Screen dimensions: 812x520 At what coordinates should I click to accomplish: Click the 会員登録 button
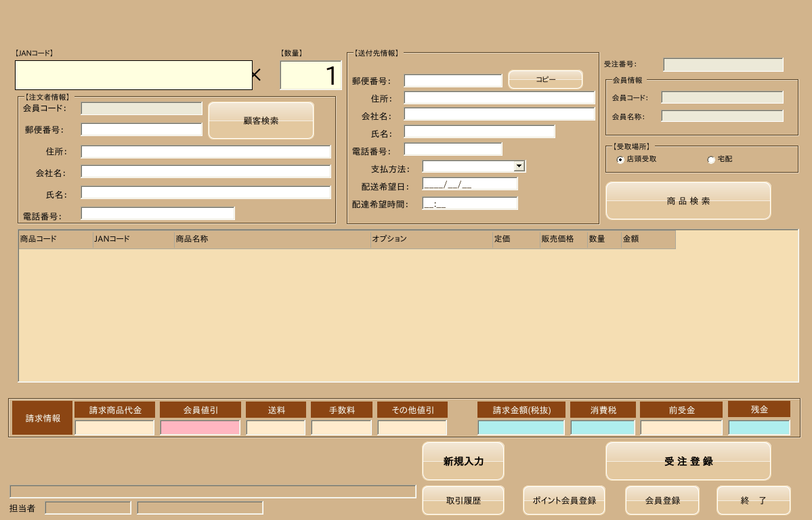[x=662, y=500]
